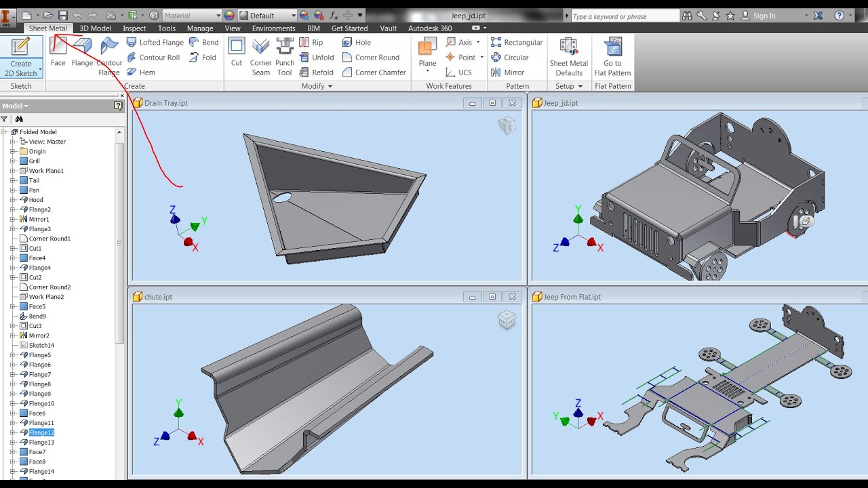Click the Help question mark button
Image resolution: width=868 pixels, height=488 pixels.
(x=840, y=16)
